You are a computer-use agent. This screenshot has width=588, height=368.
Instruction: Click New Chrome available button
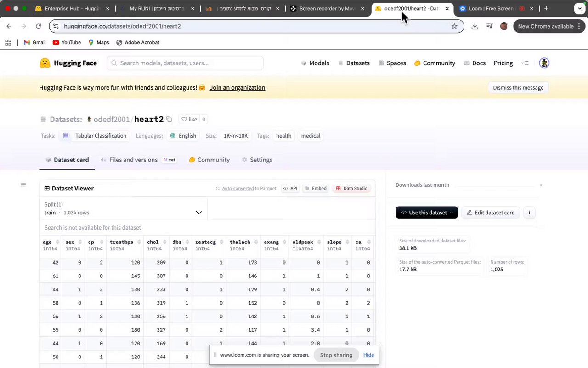point(548,26)
